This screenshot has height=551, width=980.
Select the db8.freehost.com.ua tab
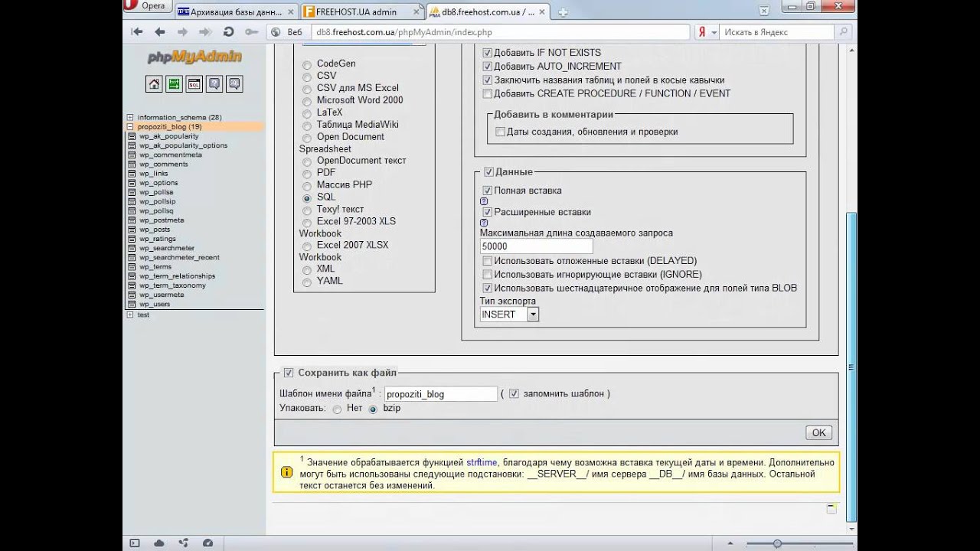tap(487, 11)
